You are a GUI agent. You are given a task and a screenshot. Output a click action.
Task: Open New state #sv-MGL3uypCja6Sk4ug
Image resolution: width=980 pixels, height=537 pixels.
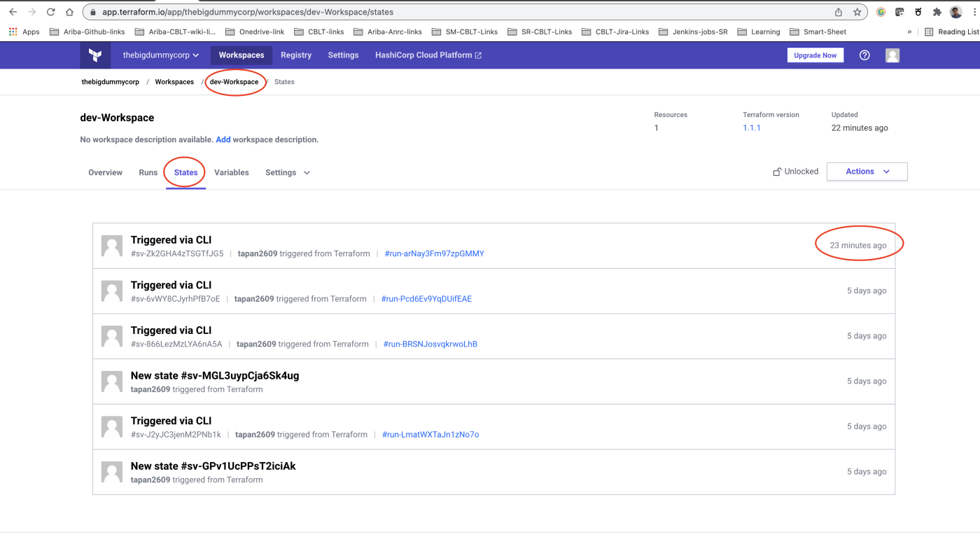pyautogui.click(x=215, y=376)
